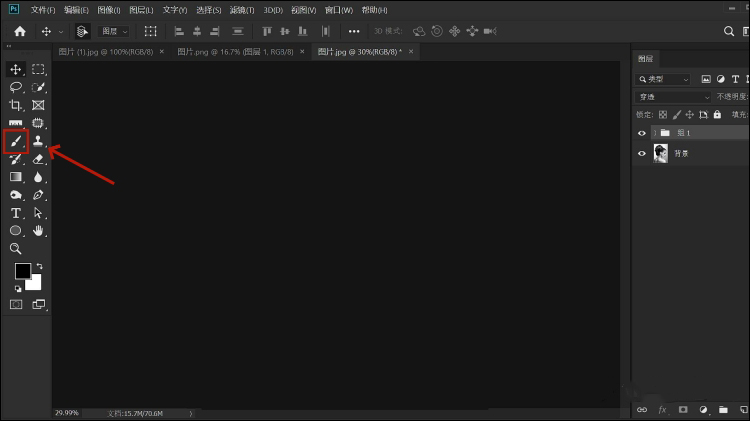
Task: Select the Brush tool
Action: coord(16,142)
